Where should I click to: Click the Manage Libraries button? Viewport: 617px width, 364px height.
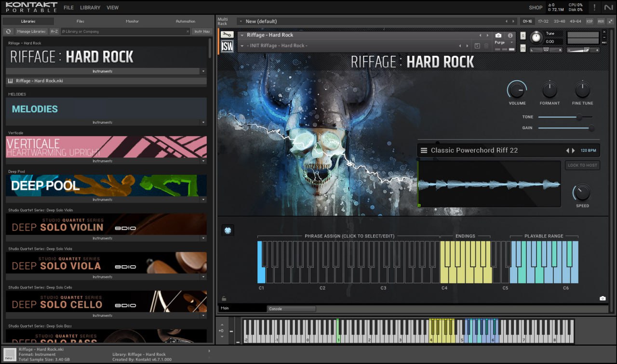31,31
